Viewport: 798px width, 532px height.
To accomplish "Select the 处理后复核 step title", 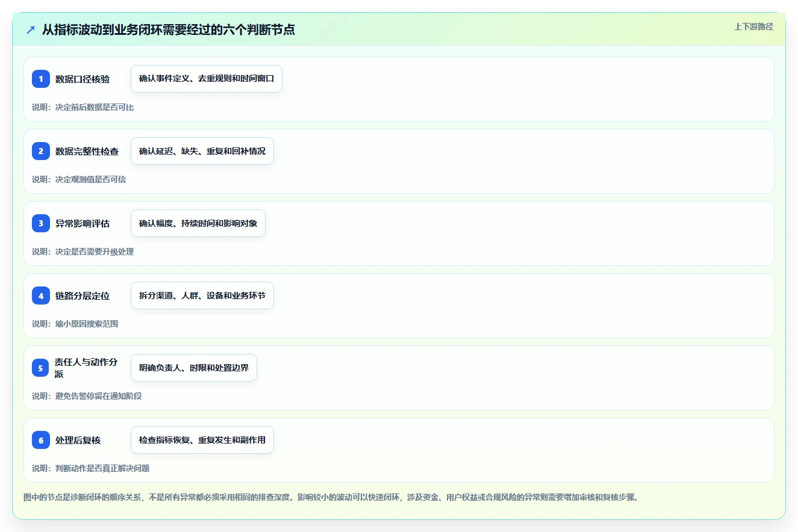I will click(78, 440).
